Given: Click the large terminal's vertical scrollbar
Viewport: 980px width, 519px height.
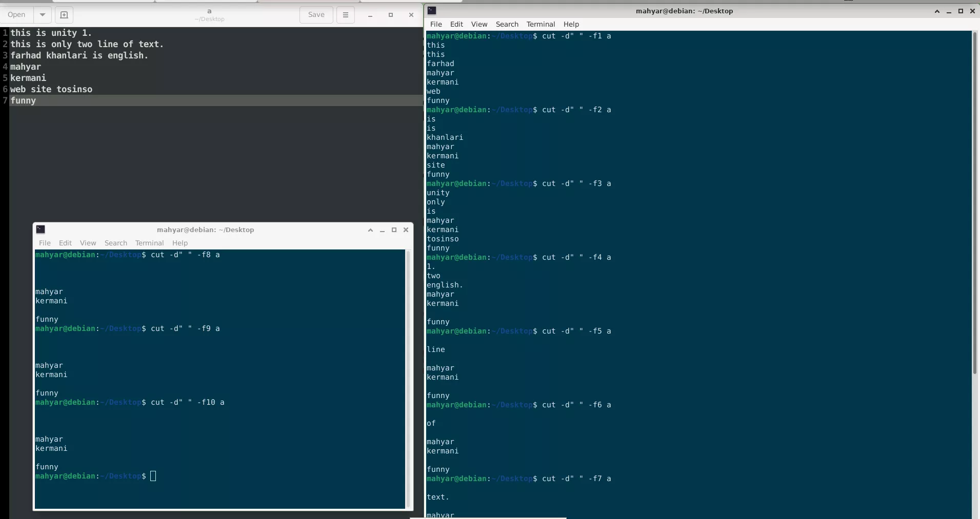Looking at the screenshot, I should coord(975,203).
